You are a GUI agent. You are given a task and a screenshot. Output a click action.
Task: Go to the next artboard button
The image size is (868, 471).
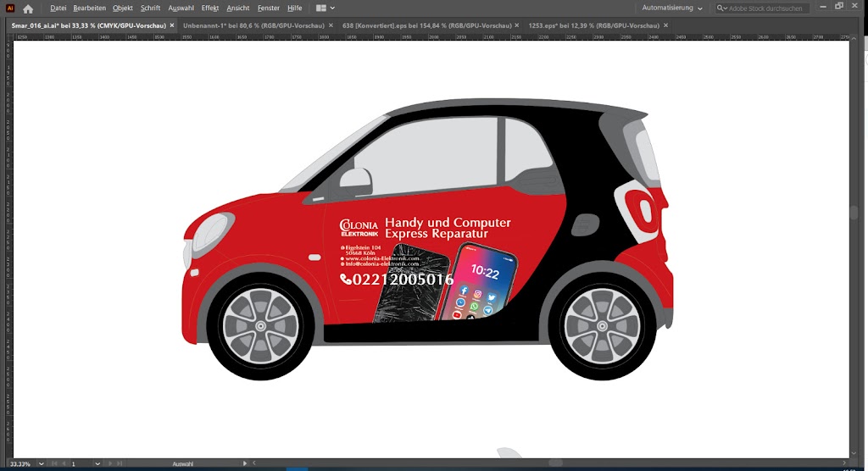coord(110,464)
